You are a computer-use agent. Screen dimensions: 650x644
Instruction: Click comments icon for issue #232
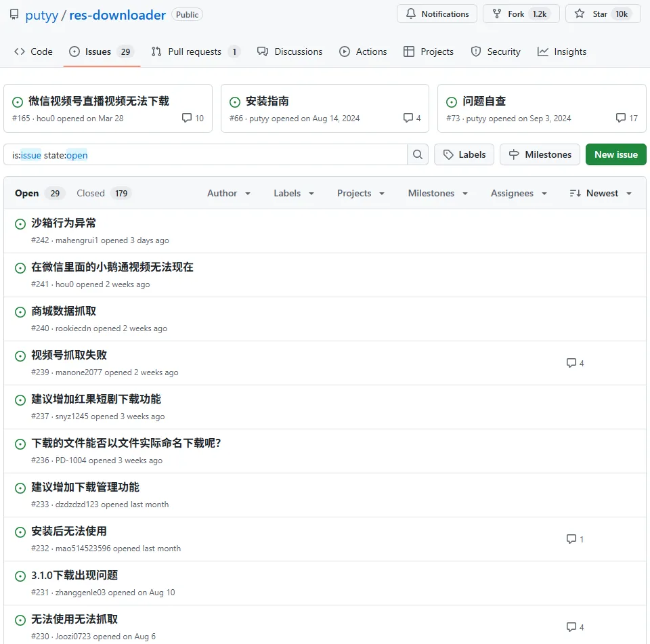click(571, 539)
